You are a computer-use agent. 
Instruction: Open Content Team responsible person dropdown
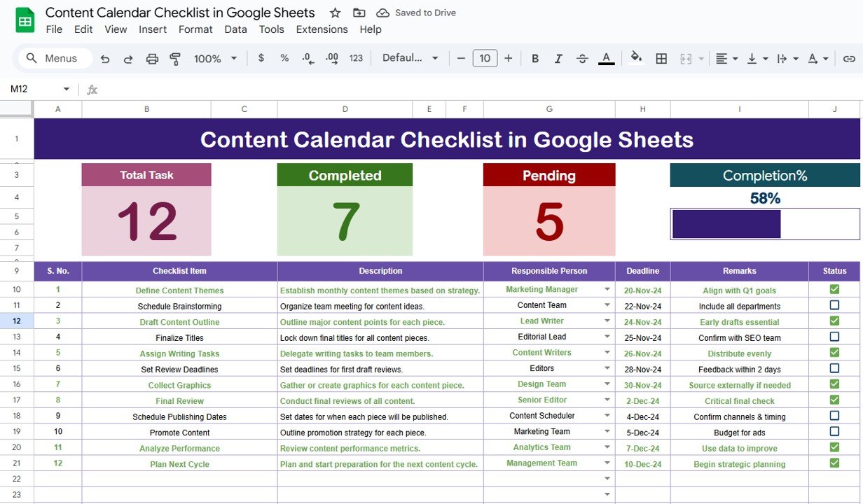(607, 305)
